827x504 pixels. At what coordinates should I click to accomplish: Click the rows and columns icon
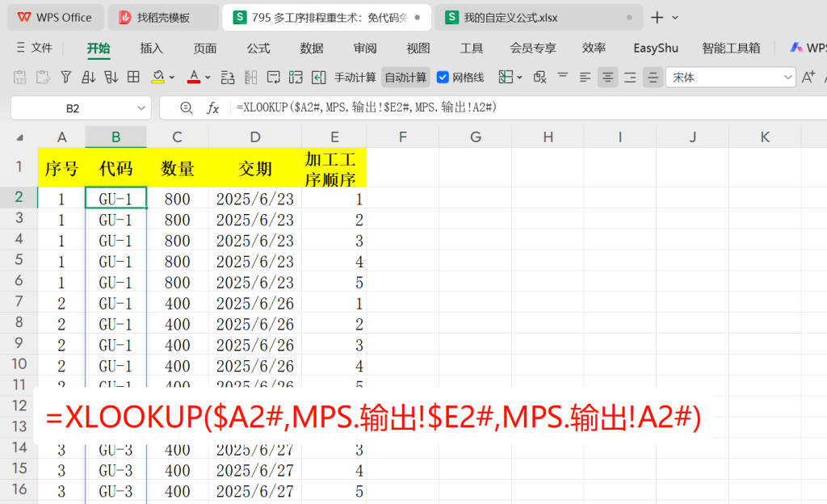pos(227,78)
